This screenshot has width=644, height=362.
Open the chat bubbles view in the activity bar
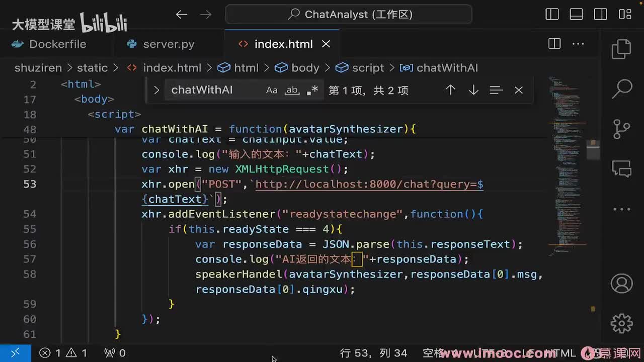coord(622,169)
